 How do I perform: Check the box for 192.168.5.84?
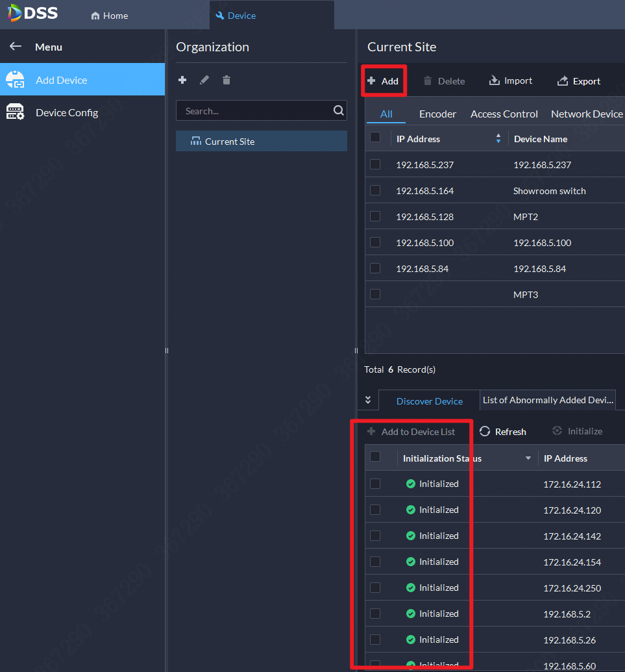[375, 268]
